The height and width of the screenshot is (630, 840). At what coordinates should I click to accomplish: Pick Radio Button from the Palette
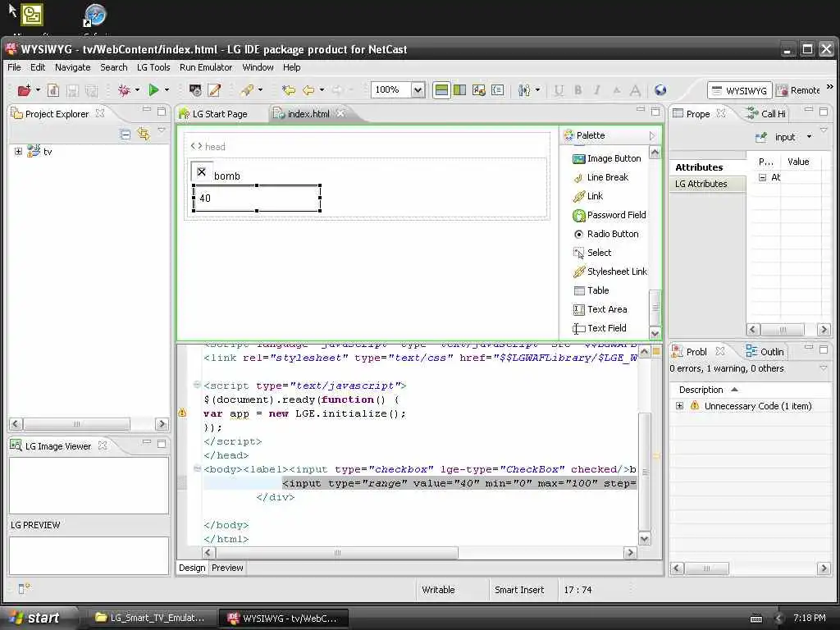[605, 234]
